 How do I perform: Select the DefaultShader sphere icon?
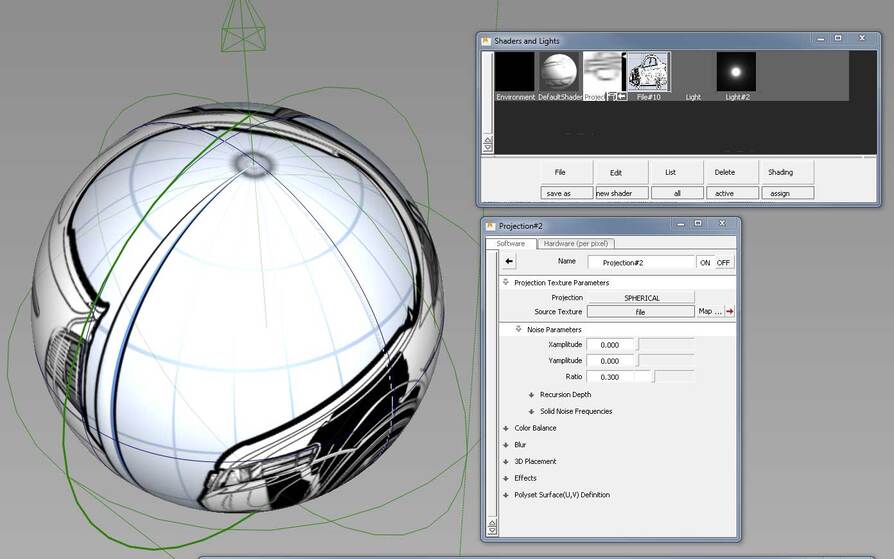(x=559, y=72)
